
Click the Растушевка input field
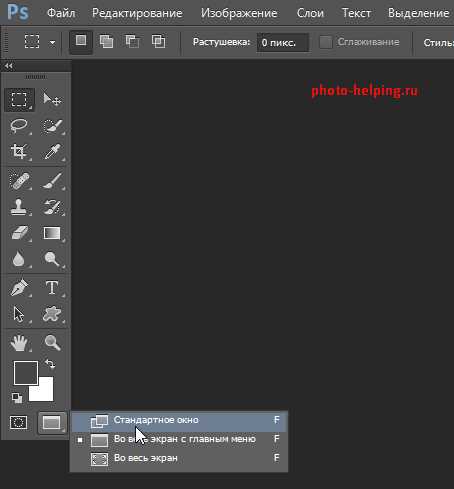(283, 43)
